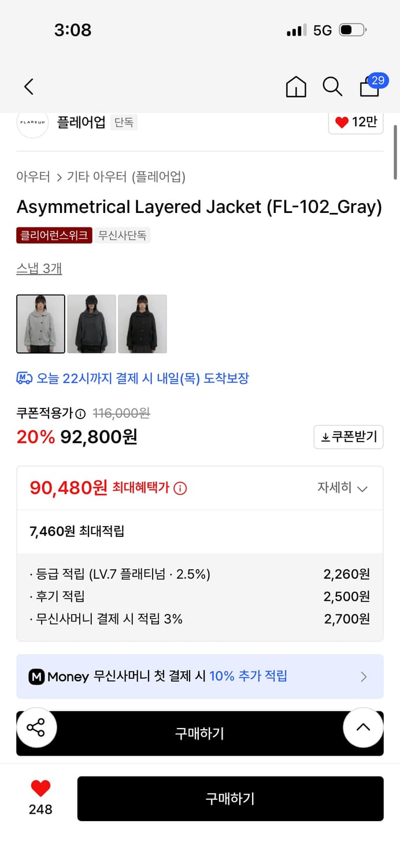
Task: Open the Musinsa Money banner chevron
Action: pos(364,676)
